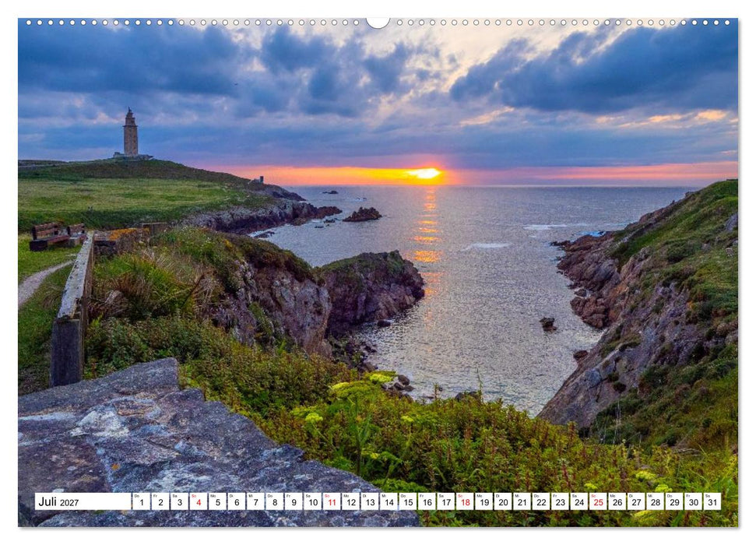Pick day 20 in the calendar strip
This screenshot has height=545, width=756.
coord(504,501)
